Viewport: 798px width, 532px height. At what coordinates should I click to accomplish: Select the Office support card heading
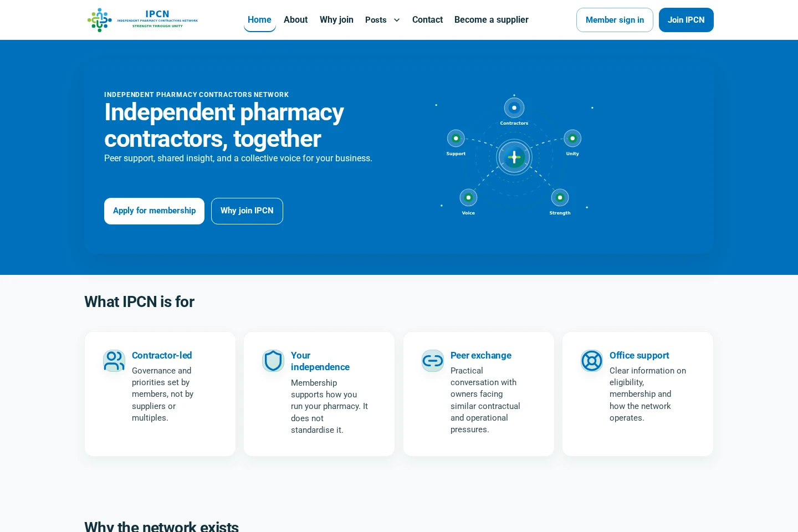640,355
